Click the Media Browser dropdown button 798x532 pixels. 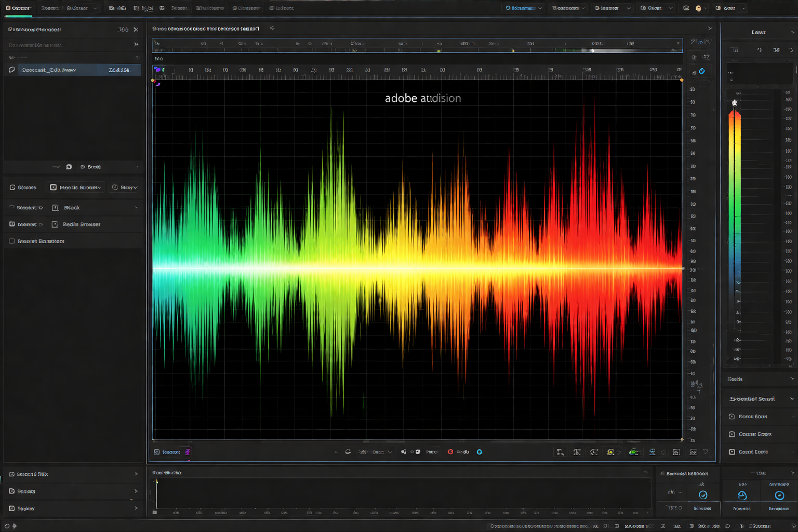(x=76, y=188)
